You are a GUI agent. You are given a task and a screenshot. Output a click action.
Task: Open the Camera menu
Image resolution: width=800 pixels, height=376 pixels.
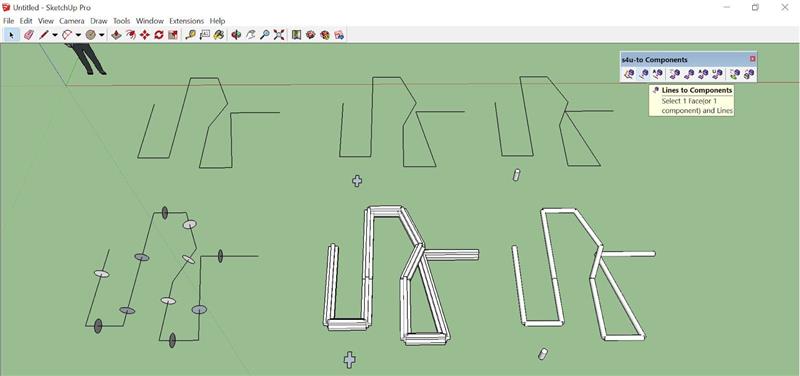click(72, 21)
